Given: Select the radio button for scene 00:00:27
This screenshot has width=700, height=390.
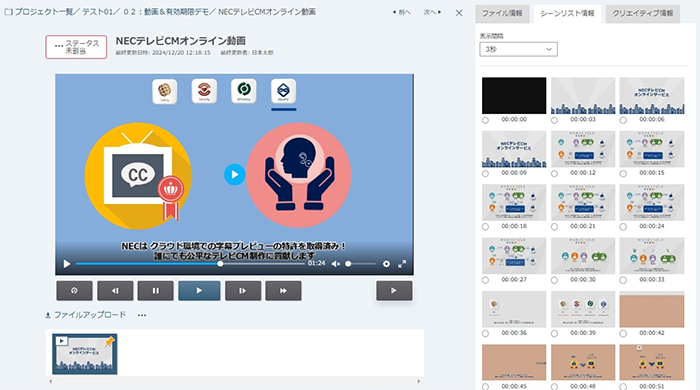Looking at the screenshot, I should click(x=485, y=280).
